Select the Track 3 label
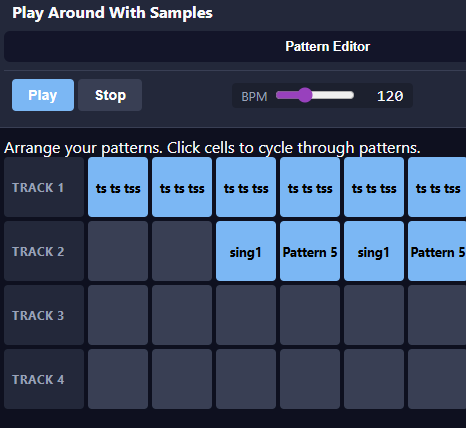Viewport: 466px width, 428px height. pos(44,315)
